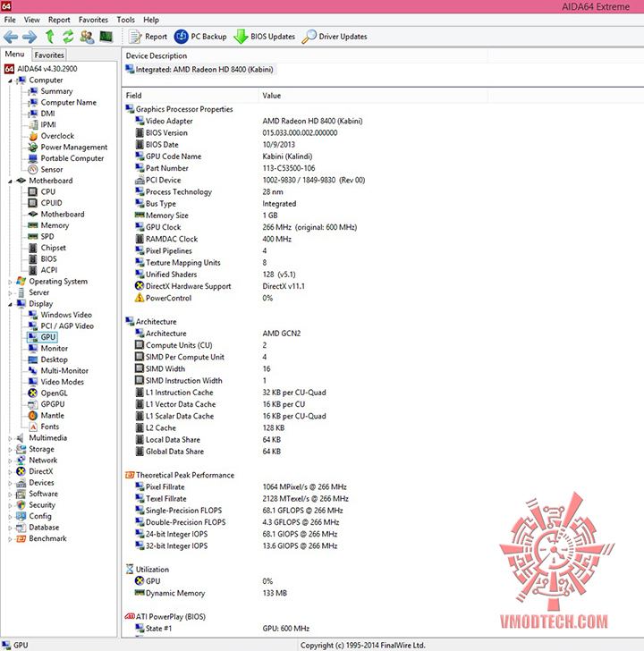Switch to the Menu tab in sidebar
Image resolution: width=644 pixels, height=651 pixels.
pyautogui.click(x=15, y=54)
